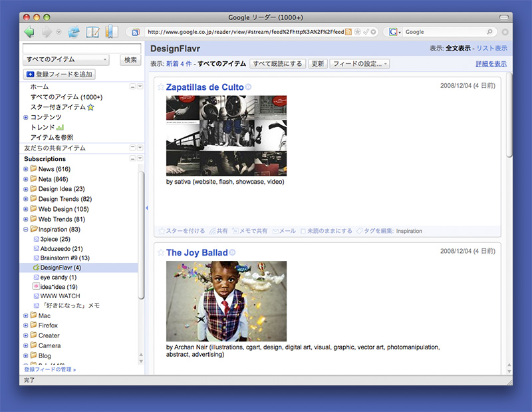Click the 3piece feed icon
This screenshot has width=532, height=412.
tap(37, 239)
